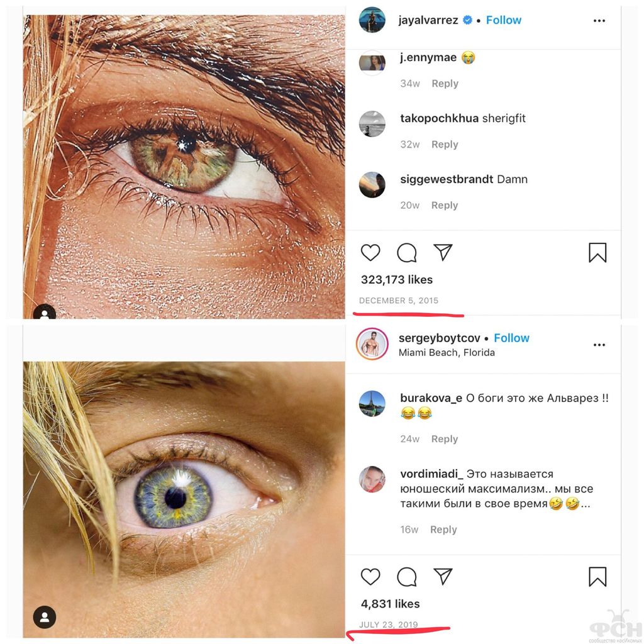Follow the jayalvarrez account
The height and width of the screenshot is (644, 644).
pos(504,20)
